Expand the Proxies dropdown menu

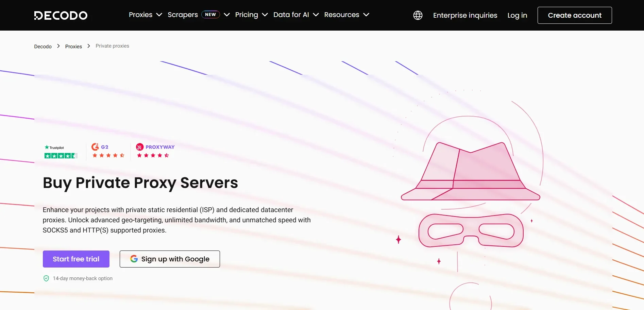point(145,15)
